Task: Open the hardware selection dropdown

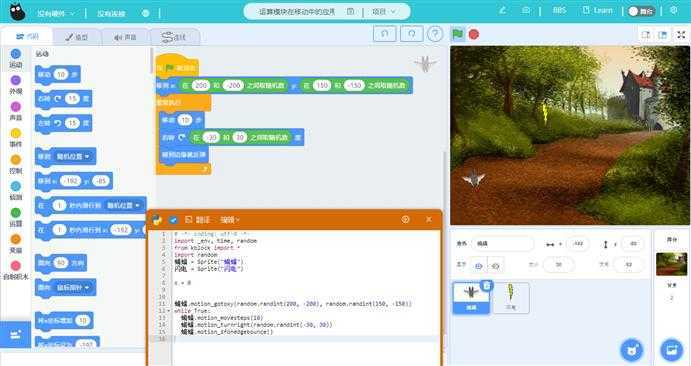Action: tap(56, 14)
